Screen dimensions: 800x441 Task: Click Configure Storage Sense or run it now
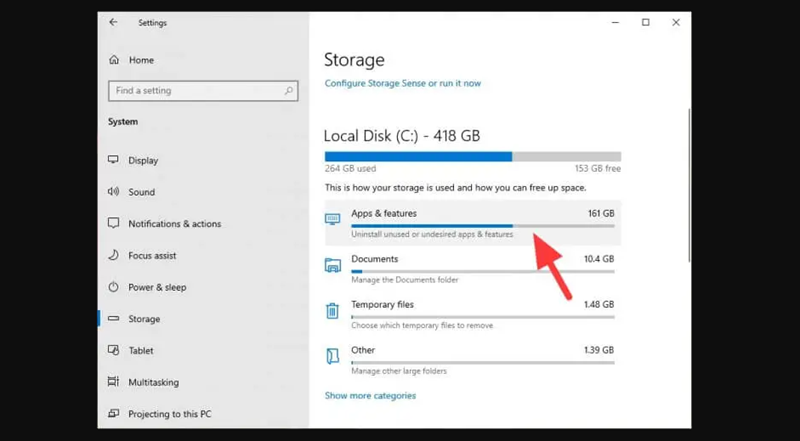[x=402, y=83]
